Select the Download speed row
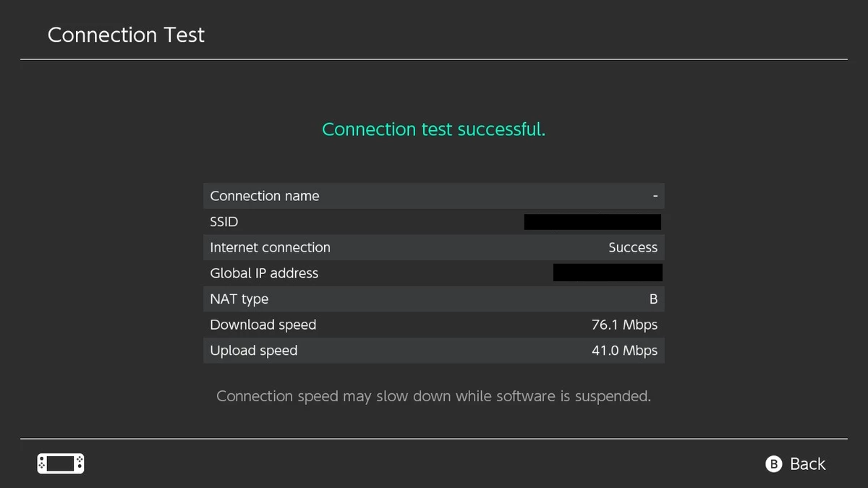The height and width of the screenshot is (488, 868). [434, 325]
